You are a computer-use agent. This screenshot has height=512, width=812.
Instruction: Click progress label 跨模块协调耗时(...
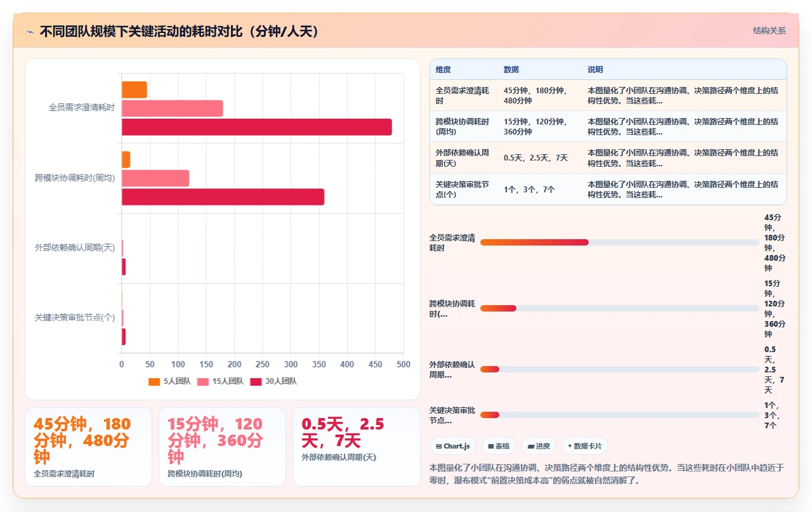point(452,308)
